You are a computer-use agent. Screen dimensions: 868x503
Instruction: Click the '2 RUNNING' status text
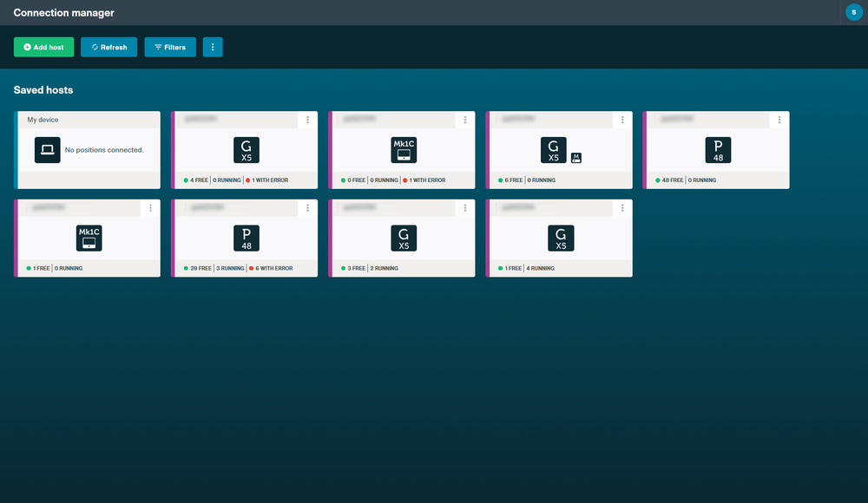click(385, 268)
